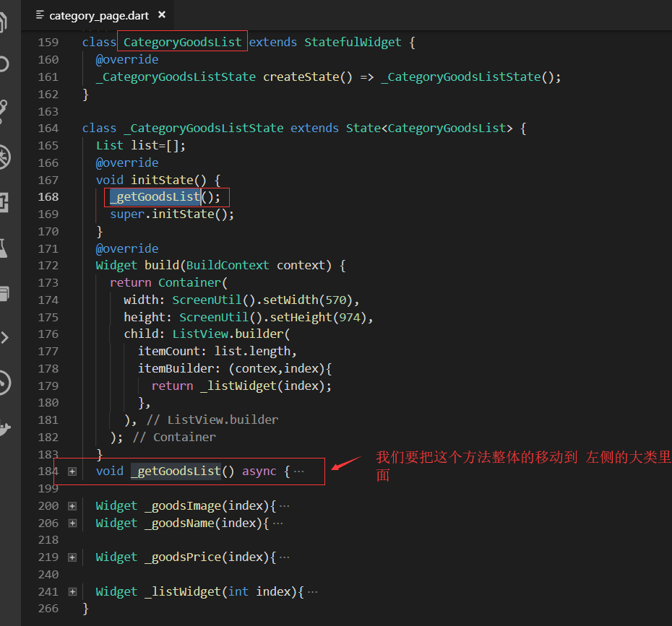
Task: Click State<CategoryGoodsList> on line 164
Action: click(x=429, y=128)
